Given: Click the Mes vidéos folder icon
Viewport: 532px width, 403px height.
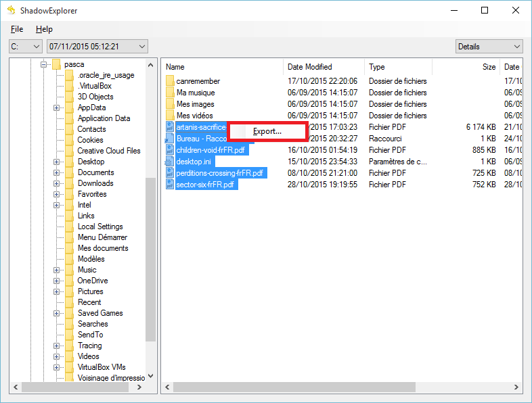Looking at the screenshot, I should [x=170, y=116].
